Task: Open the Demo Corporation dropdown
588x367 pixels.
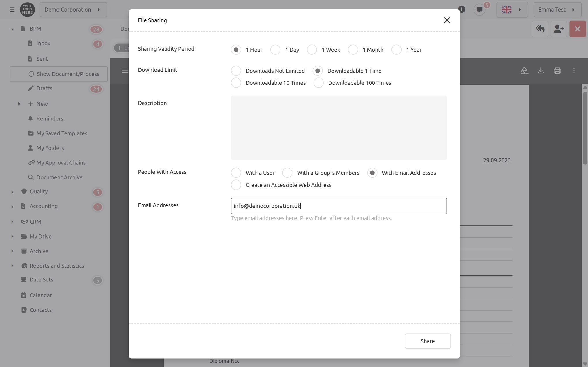Action: [x=73, y=10]
